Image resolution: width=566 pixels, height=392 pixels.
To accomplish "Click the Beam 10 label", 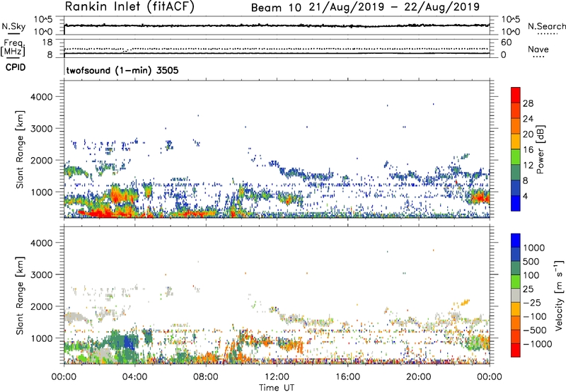I will point(276,8).
